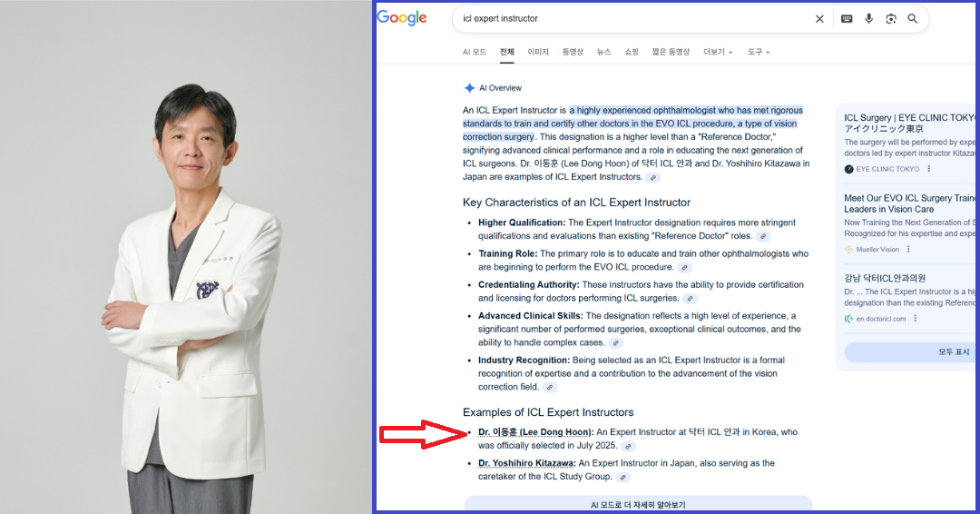Open source link icon after 'ICL surgeries.'
980x514 pixels.
point(690,299)
